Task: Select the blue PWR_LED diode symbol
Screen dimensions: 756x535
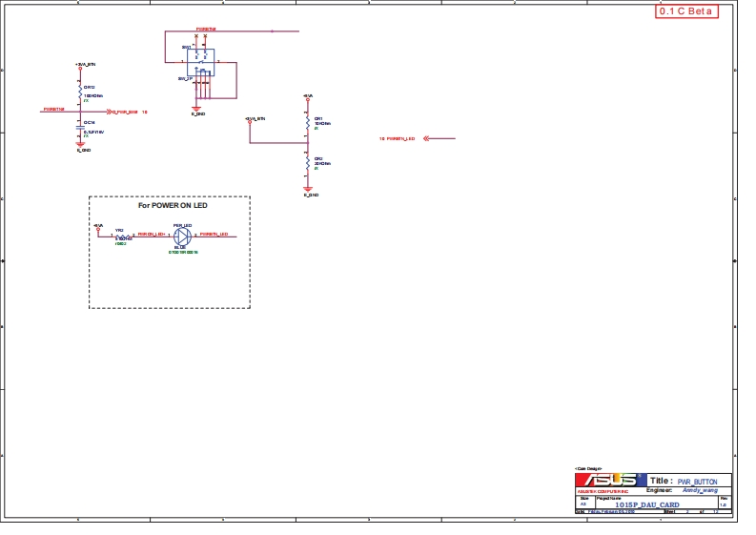Action: tap(182, 235)
